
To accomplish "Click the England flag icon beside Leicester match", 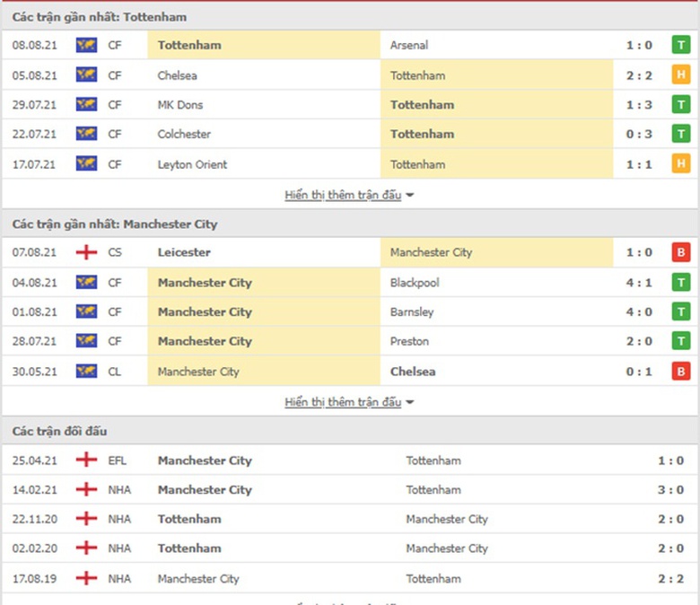I will coord(86,253).
